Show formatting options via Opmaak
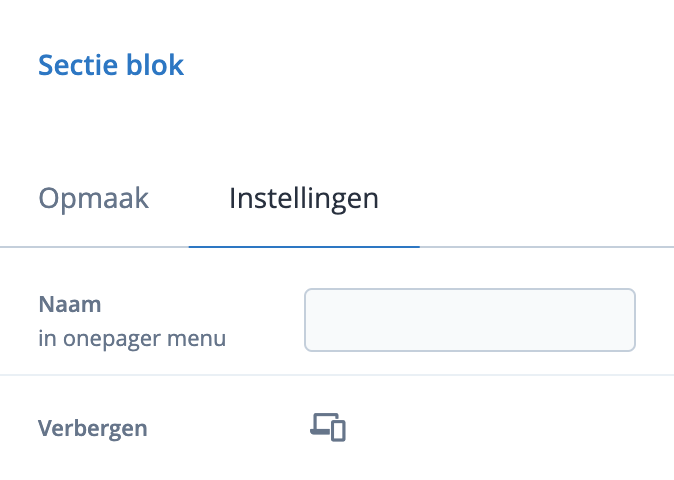Viewport: 674px width, 480px height. click(x=93, y=198)
